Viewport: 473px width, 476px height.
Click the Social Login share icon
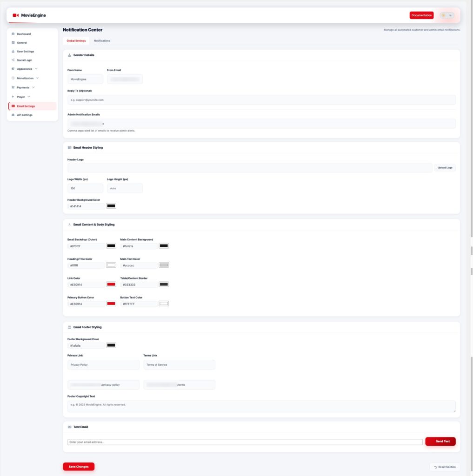coord(13,60)
